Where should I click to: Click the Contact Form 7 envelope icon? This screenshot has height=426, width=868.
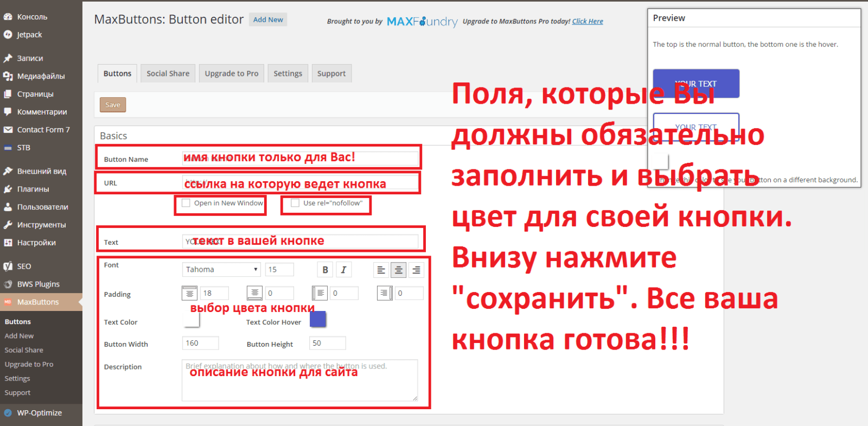(x=8, y=130)
